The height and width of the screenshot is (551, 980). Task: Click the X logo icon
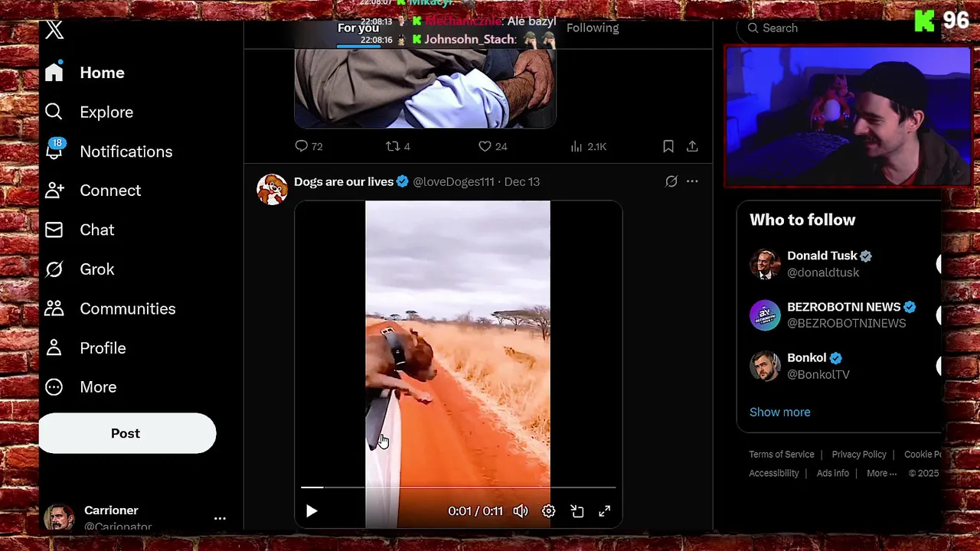coord(54,30)
